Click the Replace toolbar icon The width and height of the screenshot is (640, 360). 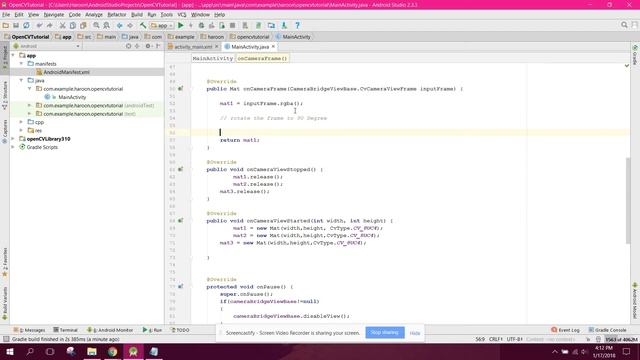point(107,25)
